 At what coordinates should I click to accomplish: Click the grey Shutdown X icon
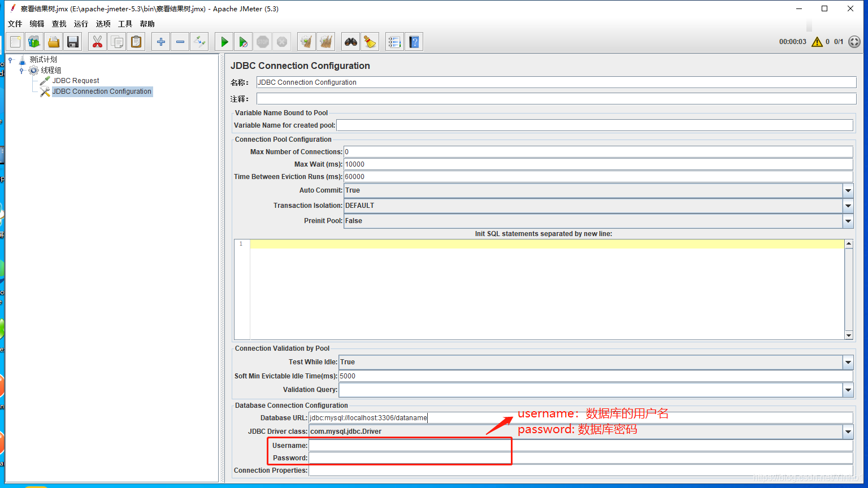pos(282,42)
